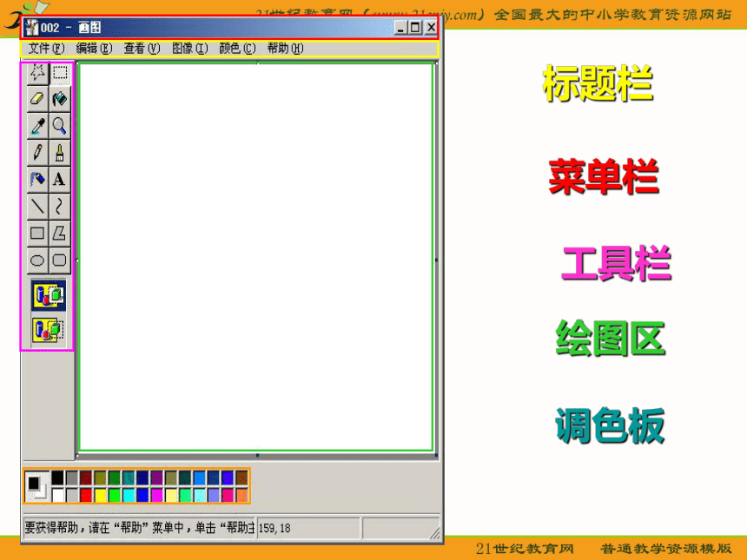Open the 编辑(E) menu

94,49
